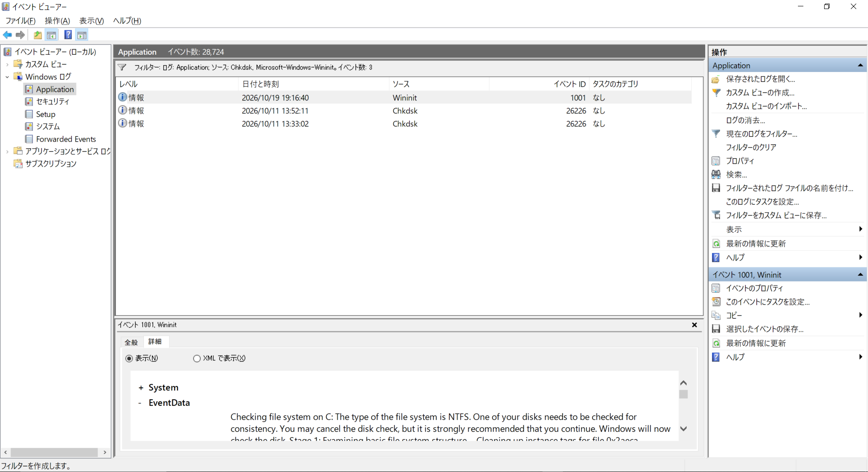
Task: Switch to the 全般 tab
Action: coord(132,342)
